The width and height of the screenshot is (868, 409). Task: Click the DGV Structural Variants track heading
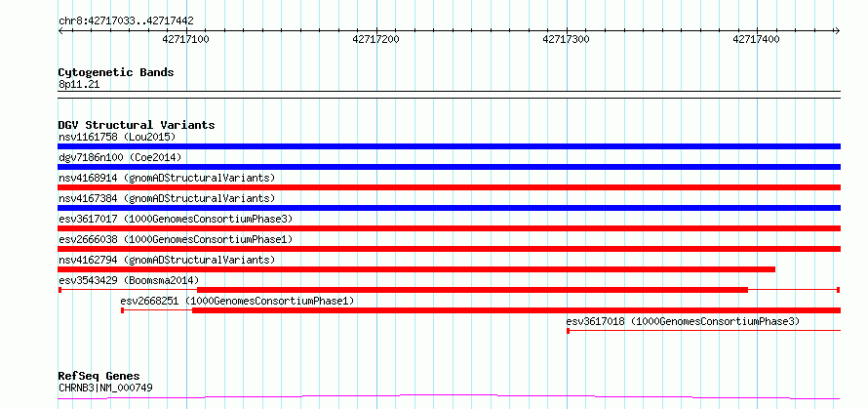pyautogui.click(x=137, y=125)
